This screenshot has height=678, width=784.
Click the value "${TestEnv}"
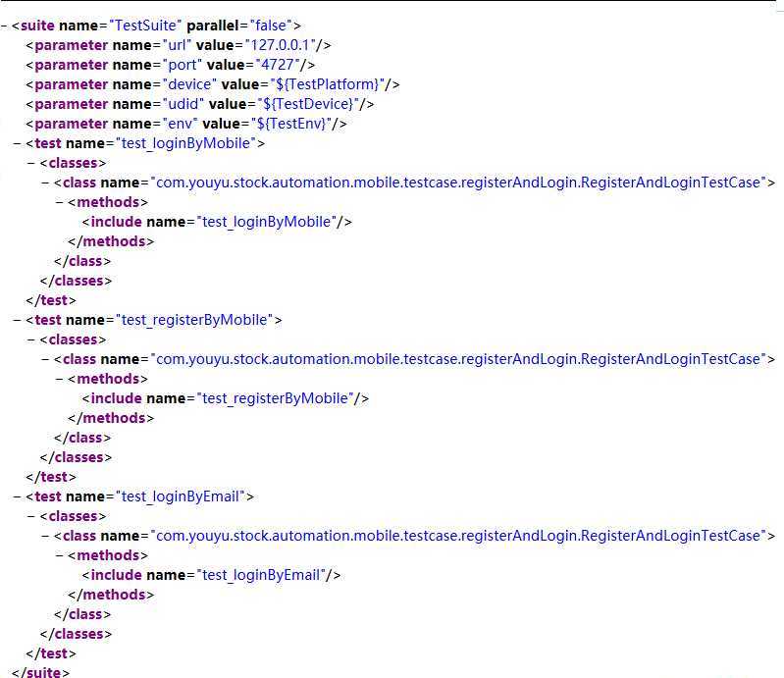291,123
